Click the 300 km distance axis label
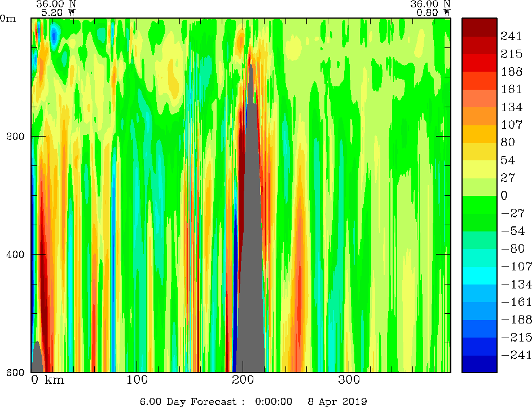The image size is (532, 407). click(349, 380)
